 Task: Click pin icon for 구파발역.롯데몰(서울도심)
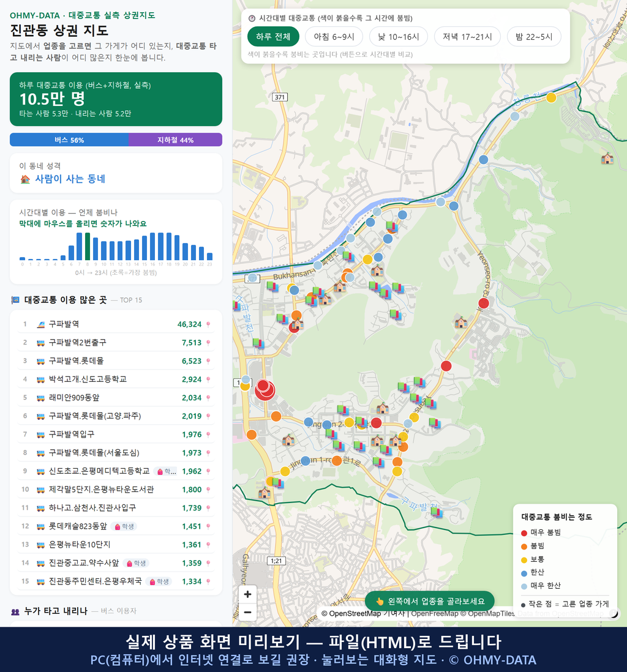pyautogui.click(x=208, y=453)
